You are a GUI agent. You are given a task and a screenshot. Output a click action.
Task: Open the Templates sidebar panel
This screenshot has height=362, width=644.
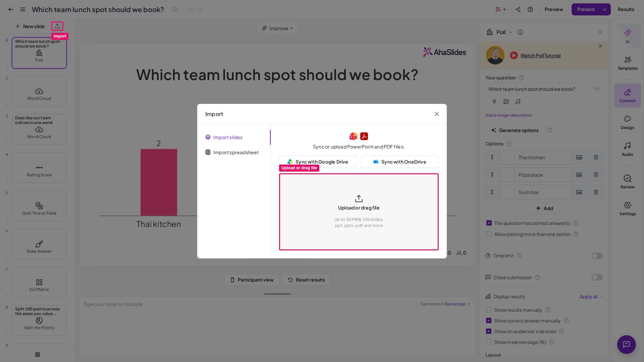628,63
